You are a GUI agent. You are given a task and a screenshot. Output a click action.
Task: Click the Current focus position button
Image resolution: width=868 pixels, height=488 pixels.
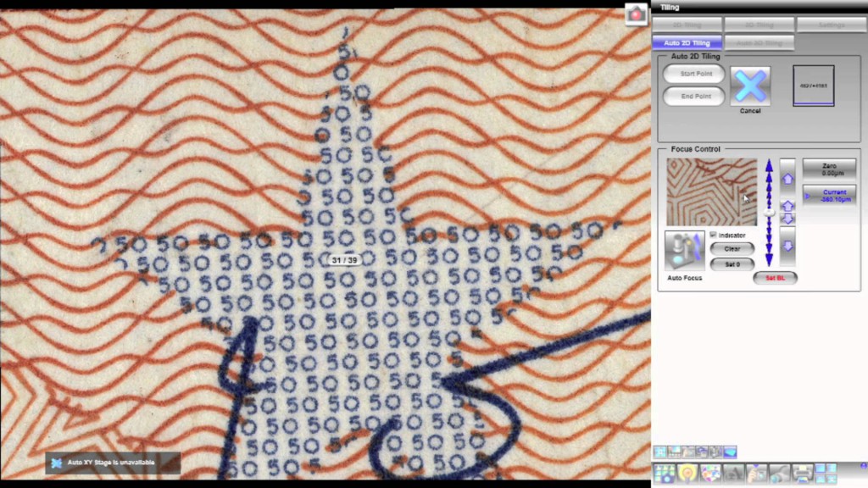[829, 196]
